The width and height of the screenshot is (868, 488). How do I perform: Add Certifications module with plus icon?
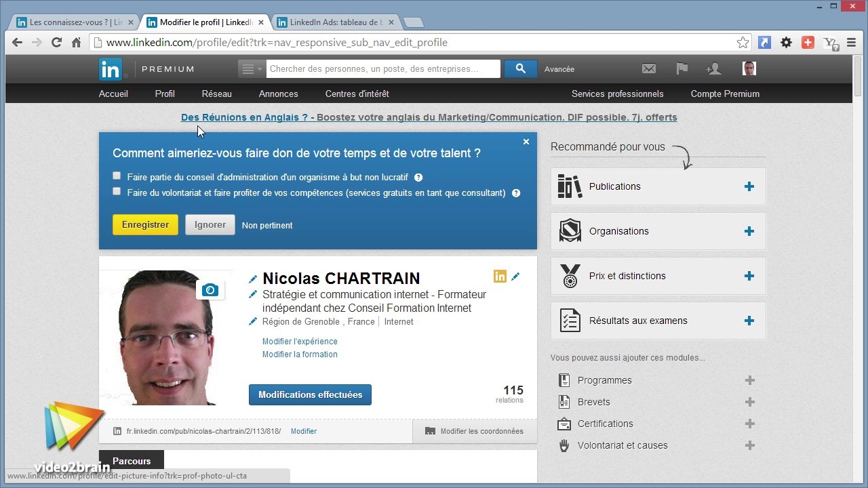[749, 424]
